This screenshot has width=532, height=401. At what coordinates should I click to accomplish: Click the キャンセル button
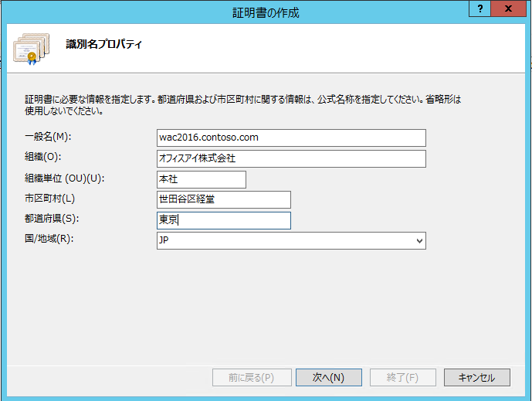[x=476, y=377]
